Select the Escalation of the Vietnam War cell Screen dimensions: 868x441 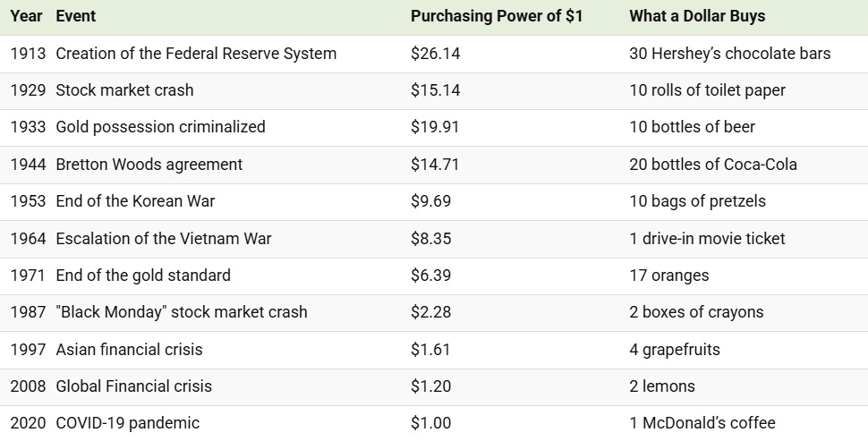click(x=163, y=239)
